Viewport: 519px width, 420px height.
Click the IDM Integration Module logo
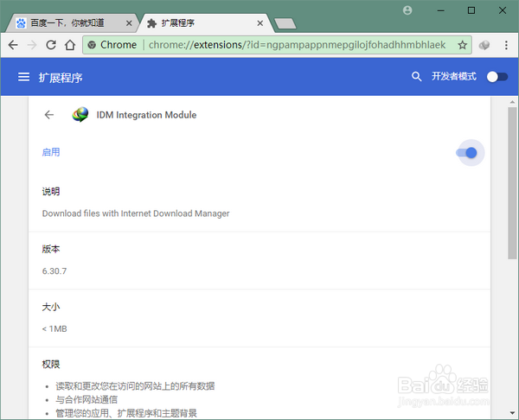(x=80, y=115)
